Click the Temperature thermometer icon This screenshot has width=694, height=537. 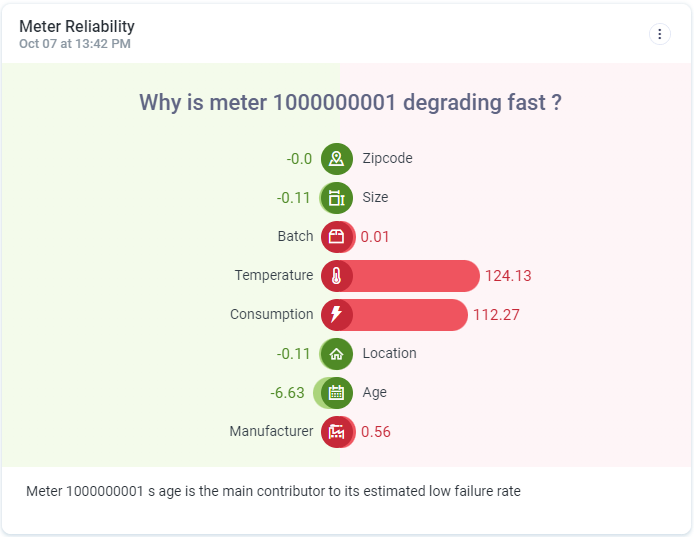(337, 276)
